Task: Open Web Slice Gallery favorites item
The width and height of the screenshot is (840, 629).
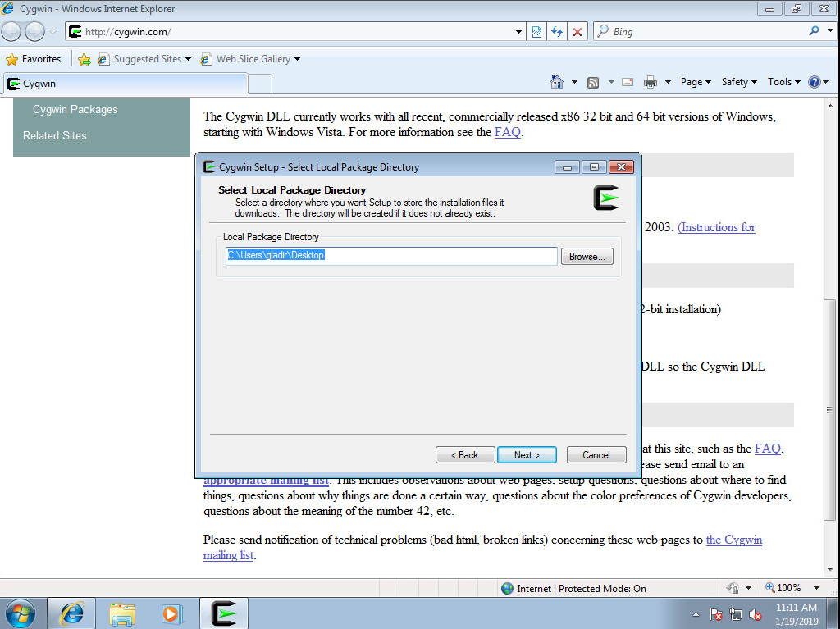Action: [x=250, y=59]
